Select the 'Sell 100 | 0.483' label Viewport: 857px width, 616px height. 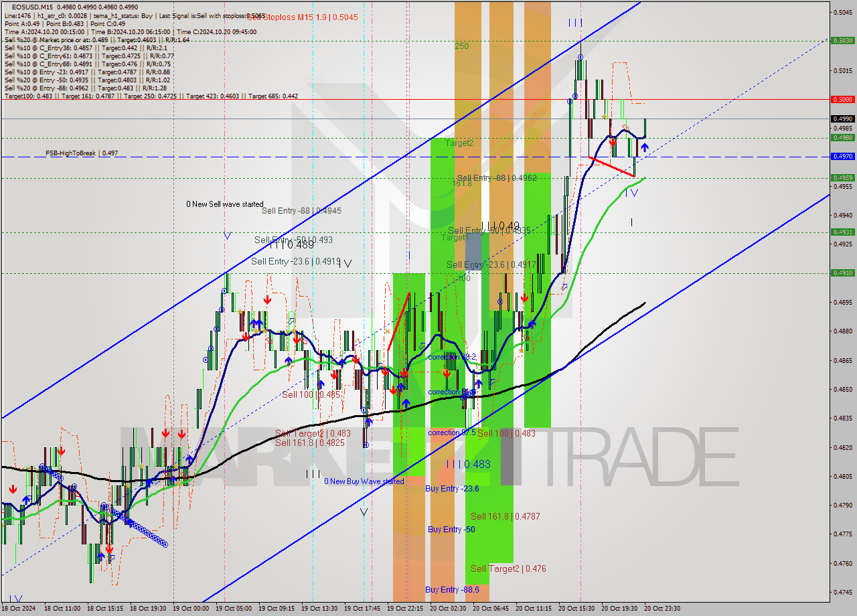click(506, 434)
